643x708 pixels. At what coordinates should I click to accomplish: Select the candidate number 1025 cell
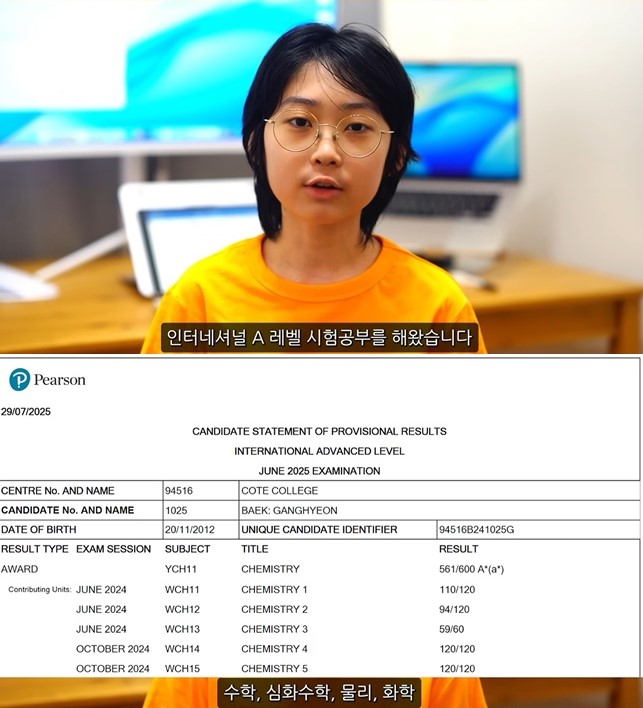(176, 510)
